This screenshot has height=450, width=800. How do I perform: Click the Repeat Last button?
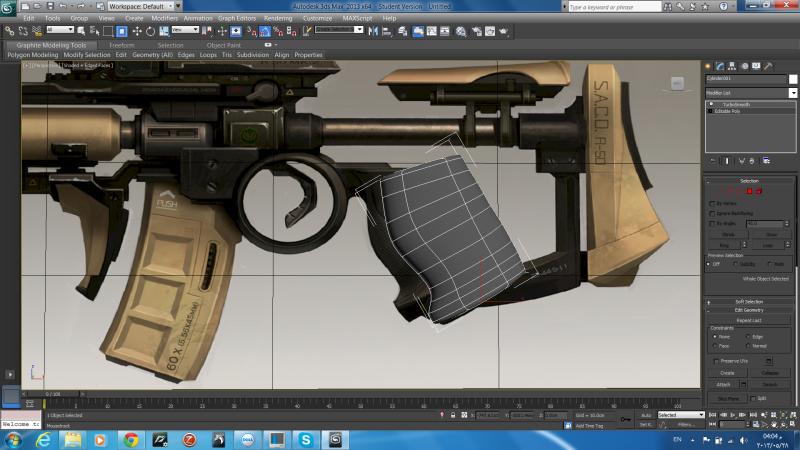(x=749, y=320)
